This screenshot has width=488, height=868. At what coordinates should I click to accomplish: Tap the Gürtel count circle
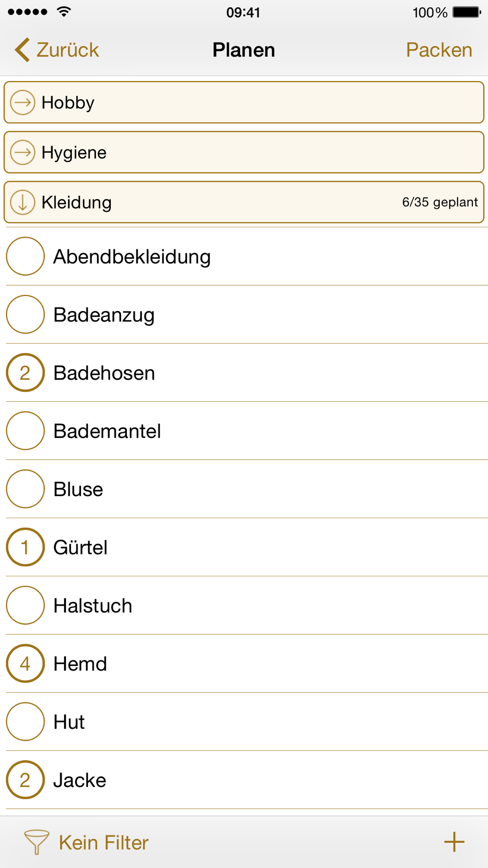coord(25,547)
